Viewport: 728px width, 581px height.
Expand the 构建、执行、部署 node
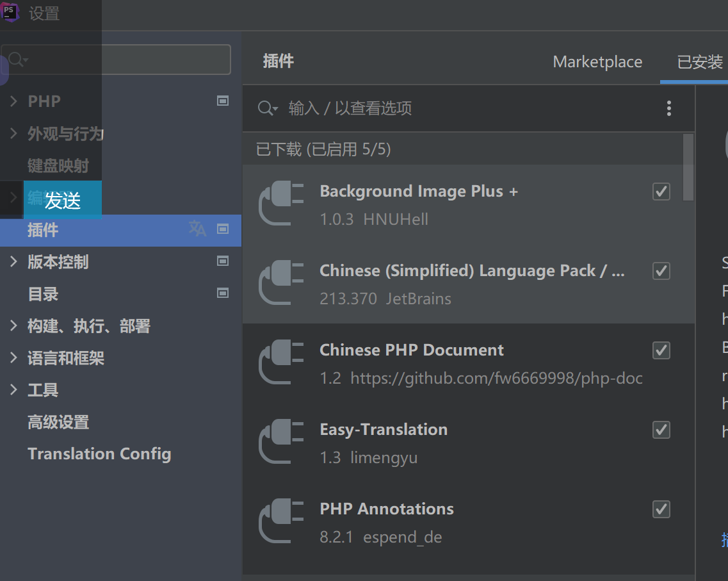(x=13, y=325)
